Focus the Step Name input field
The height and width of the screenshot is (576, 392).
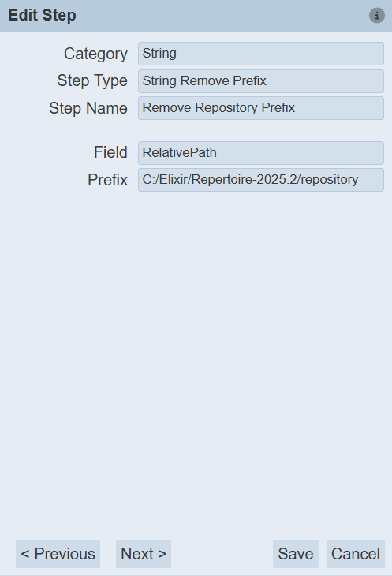261,108
